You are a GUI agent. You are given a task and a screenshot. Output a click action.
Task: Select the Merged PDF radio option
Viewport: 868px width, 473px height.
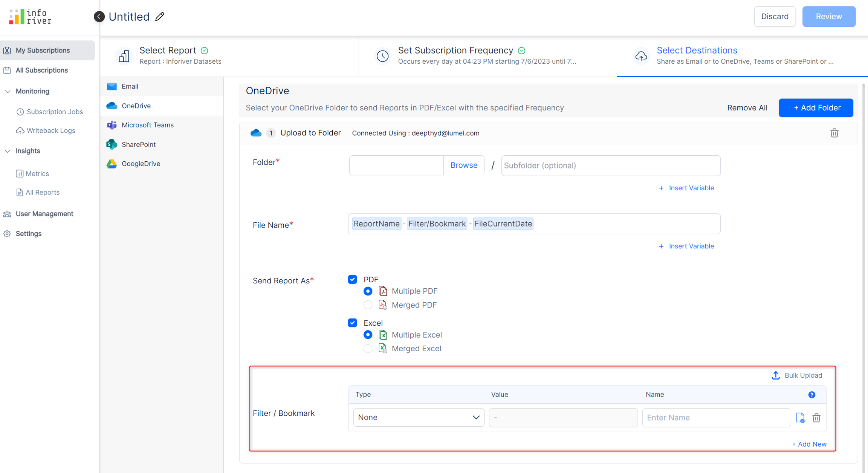click(368, 305)
